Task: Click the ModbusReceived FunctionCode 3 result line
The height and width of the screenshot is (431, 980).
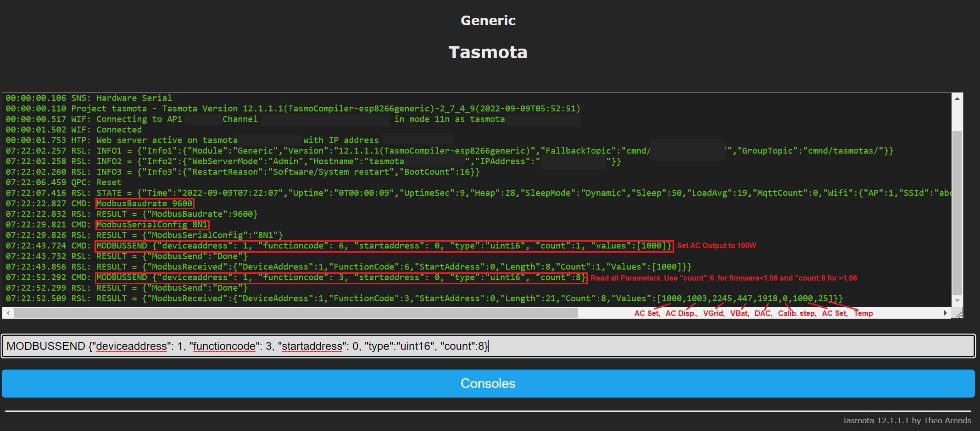Action: (424, 298)
